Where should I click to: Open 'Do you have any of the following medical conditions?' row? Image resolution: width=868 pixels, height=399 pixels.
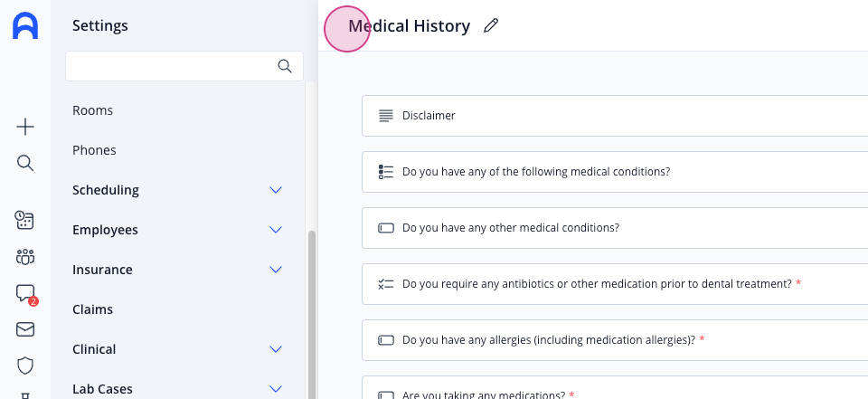click(x=615, y=172)
